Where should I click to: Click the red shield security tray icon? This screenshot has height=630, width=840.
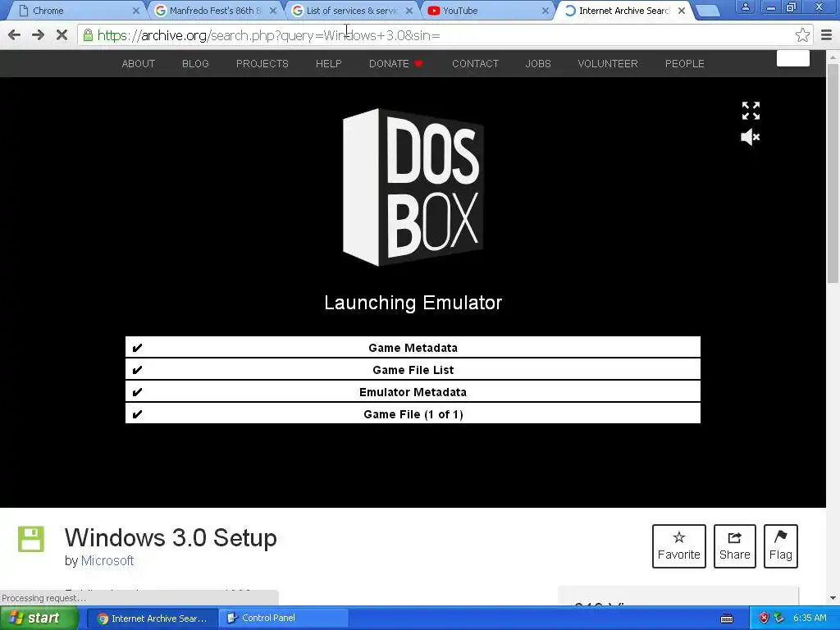click(x=764, y=619)
